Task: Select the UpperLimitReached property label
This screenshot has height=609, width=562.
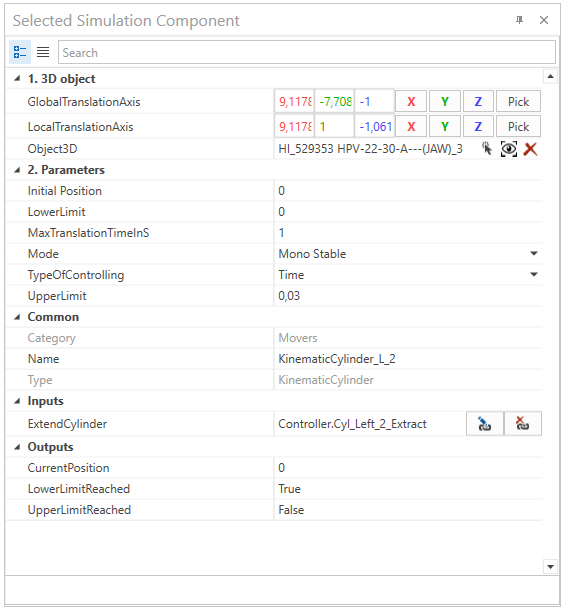Action: point(79,510)
